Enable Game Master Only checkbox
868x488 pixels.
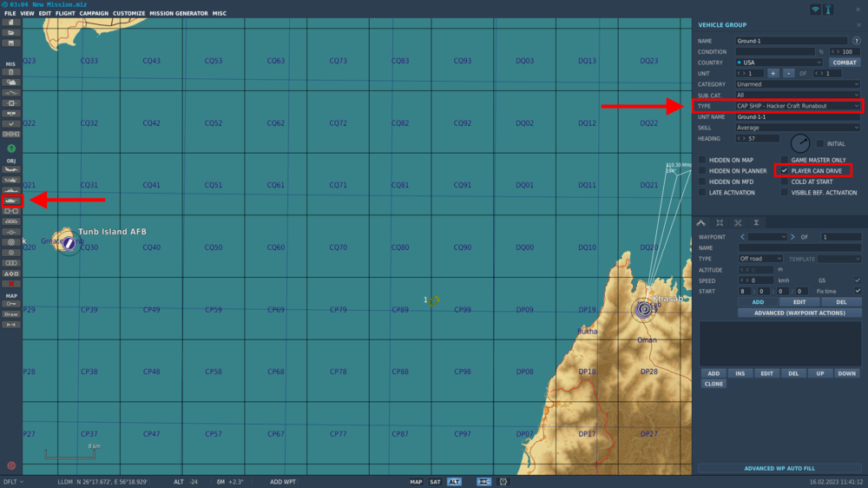(x=784, y=160)
